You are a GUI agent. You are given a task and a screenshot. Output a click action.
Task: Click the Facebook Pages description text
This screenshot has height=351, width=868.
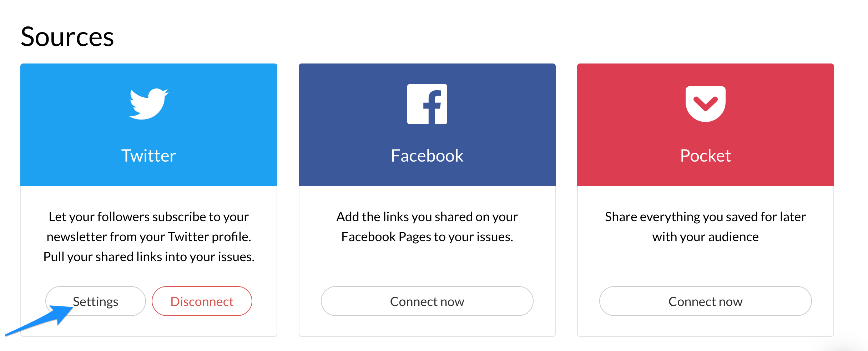(427, 227)
